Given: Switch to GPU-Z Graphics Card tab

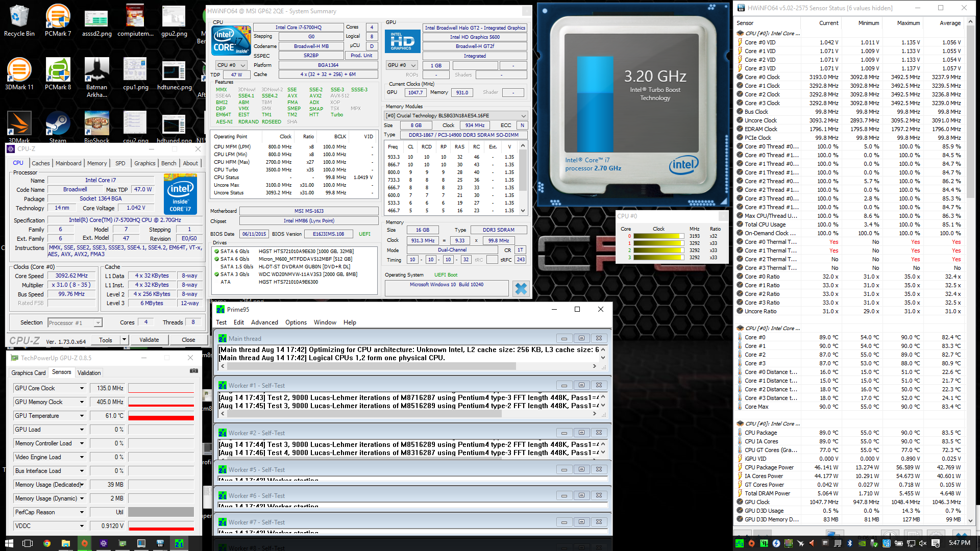Looking at the screenshot, I should [29, 373].
